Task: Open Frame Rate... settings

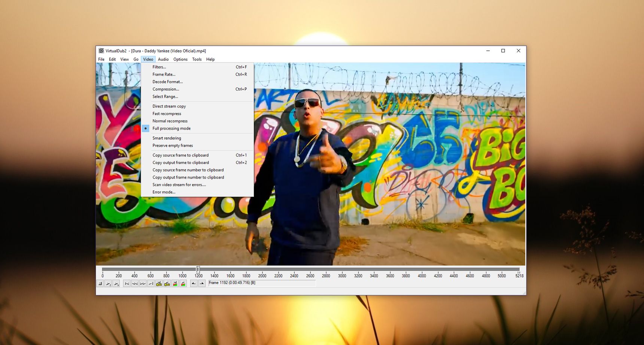Action: [x=197, y=74]
